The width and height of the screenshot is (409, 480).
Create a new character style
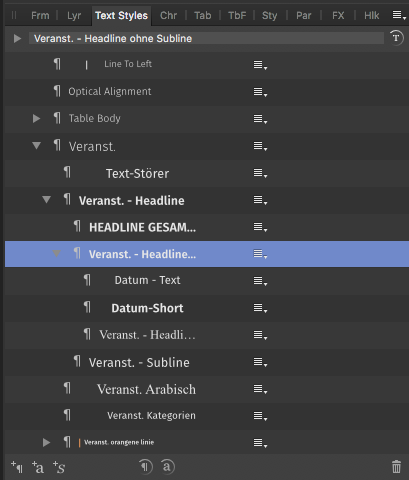(38, 467)
